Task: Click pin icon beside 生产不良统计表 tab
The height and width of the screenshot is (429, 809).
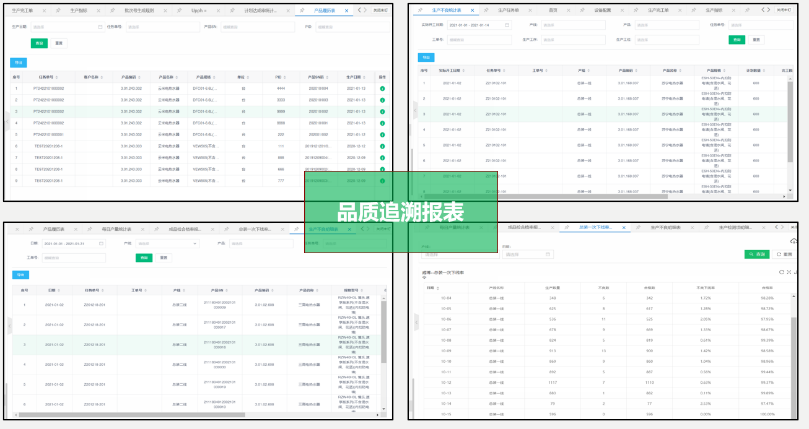Action: [421, 9]
